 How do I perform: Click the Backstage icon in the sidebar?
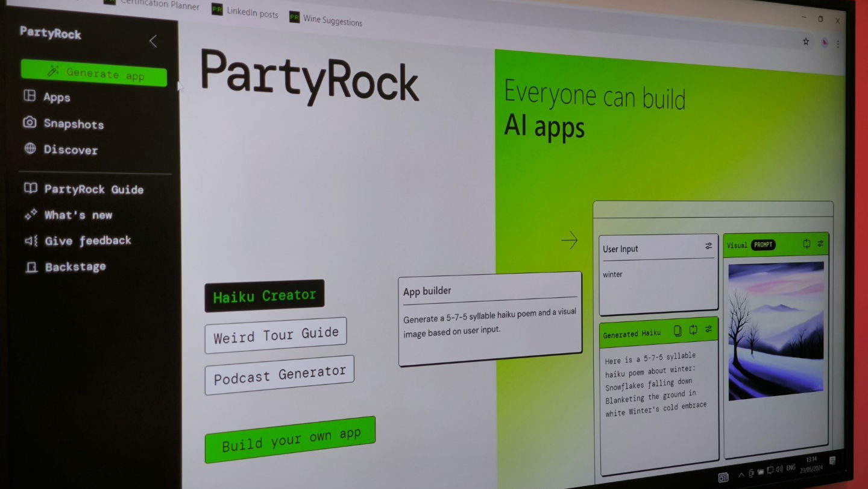[31, 267]
